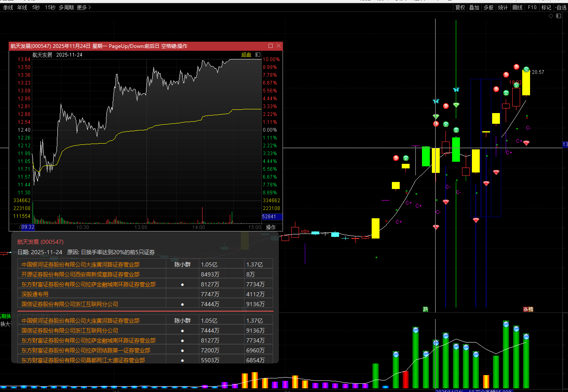Toggle the main chart sidebar panel icon
This screenshot has height=392, width=568.
tap(559, 16)
